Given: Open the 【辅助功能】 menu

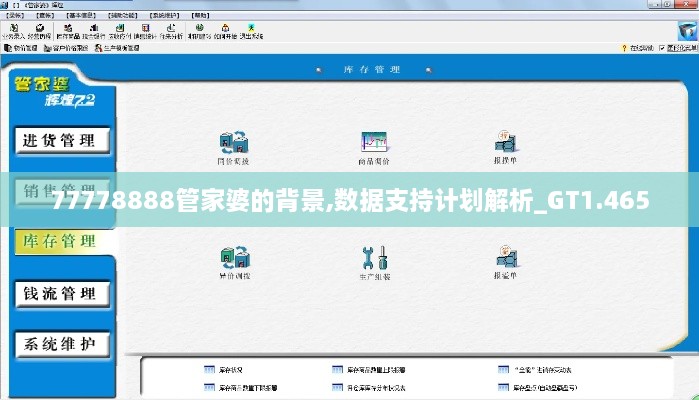Looking at the screenshot, I should (123, 16).
